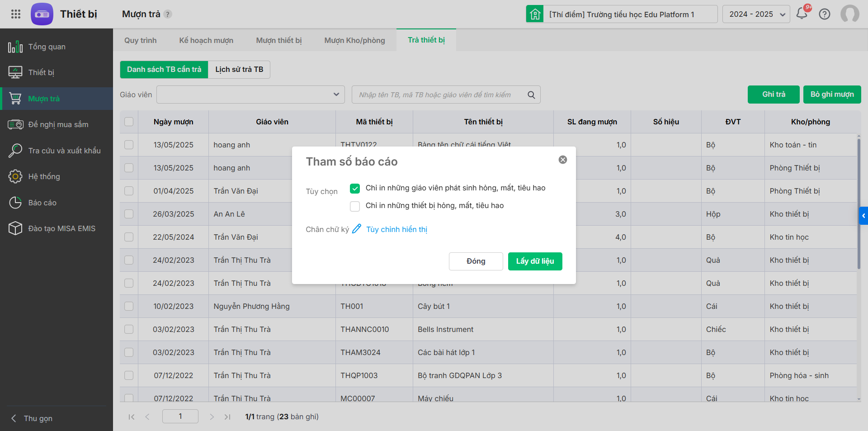Uncheck the giáo viên hỏng, mất, tiêu hao option

[x=355, y=188]
